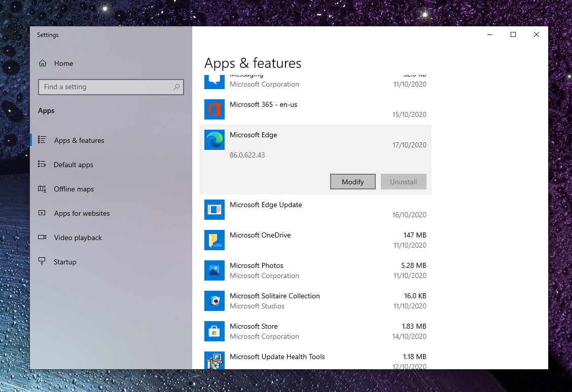
Task: Click the Solitaire Collection cards icon
Action: click(214, 301)
